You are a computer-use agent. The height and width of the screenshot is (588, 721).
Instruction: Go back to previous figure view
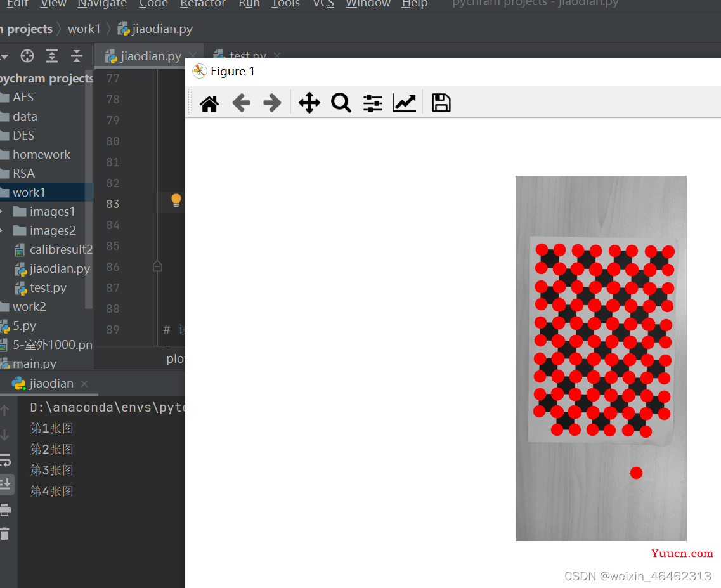coord(241,103)
